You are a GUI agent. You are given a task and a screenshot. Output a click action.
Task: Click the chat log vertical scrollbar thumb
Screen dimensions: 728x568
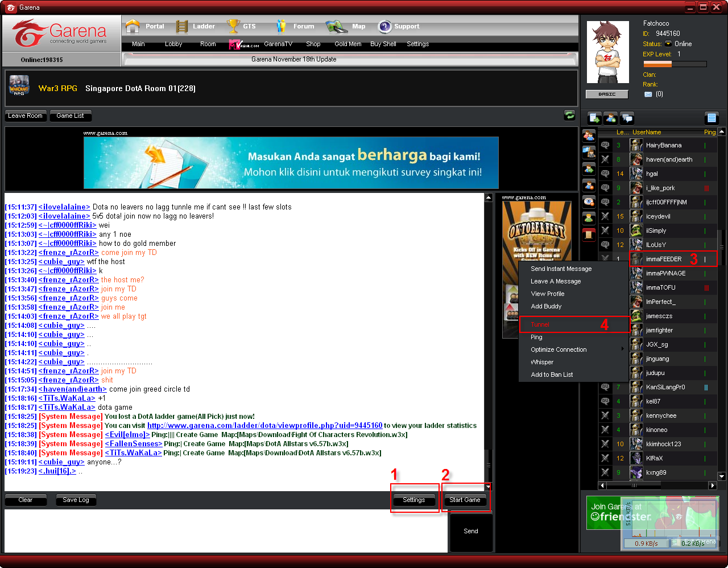click(488, 466)
